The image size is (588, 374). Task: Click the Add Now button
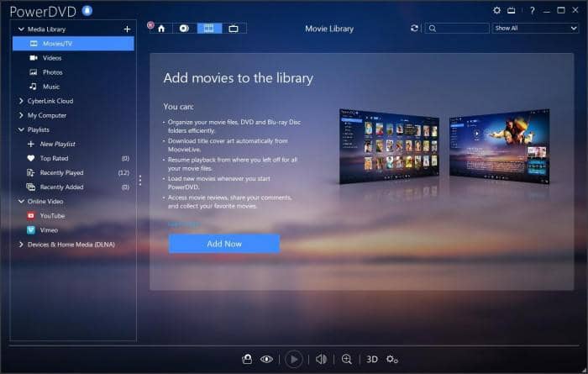click(224, 244)
